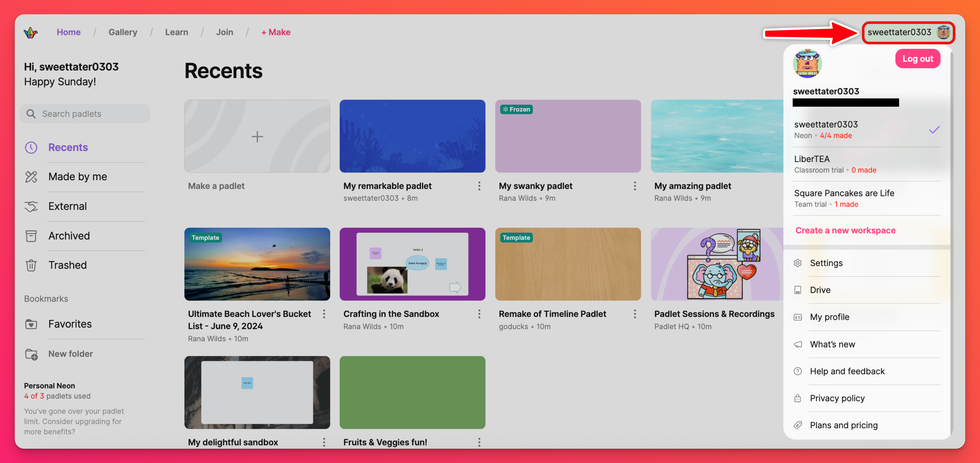Select the Trashed bin icon
The height and width of the screenshot is (463, 980).
click(31, 265)
